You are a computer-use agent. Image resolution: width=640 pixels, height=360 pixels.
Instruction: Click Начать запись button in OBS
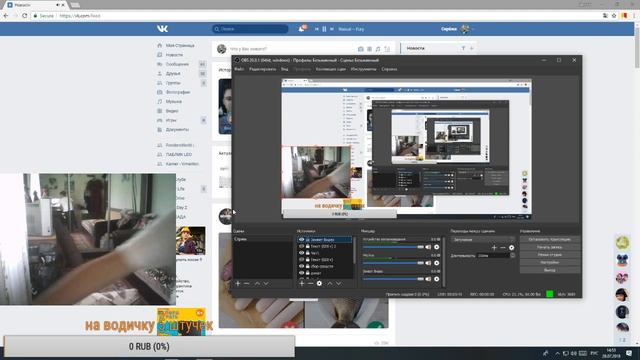pyautogui.click(x=550, y=247)
